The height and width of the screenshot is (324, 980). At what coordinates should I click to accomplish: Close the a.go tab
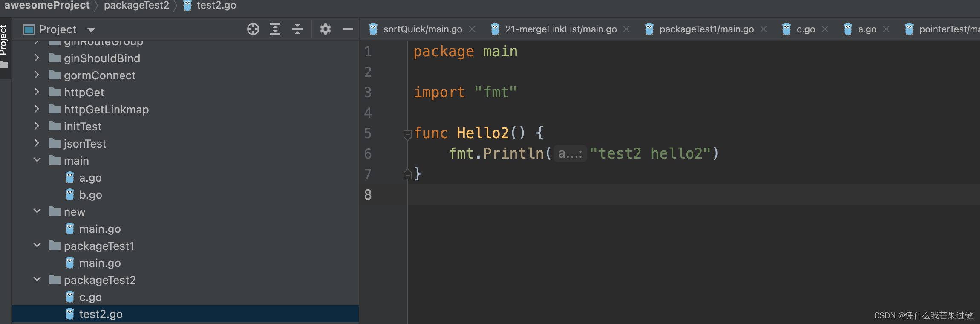point(886,29)
